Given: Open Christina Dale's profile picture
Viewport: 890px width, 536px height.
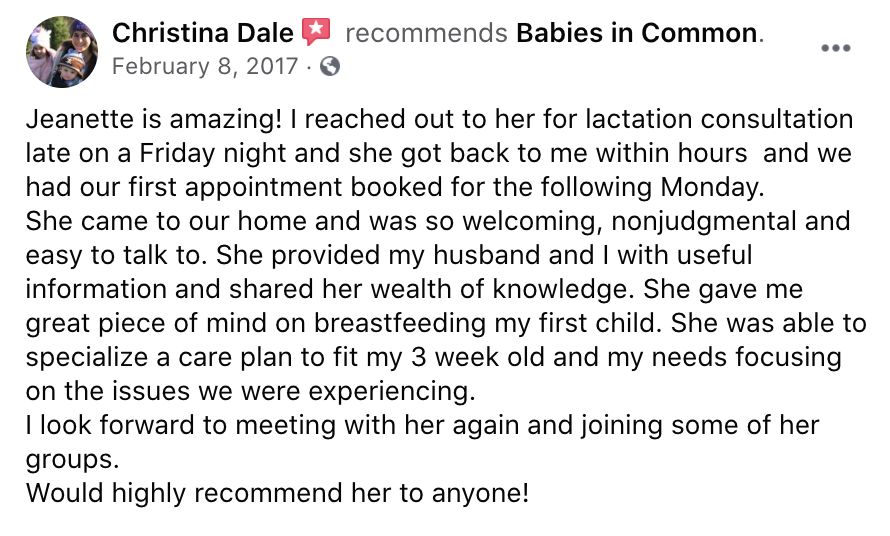Looking at the screenshot, I should pos(62,52).
